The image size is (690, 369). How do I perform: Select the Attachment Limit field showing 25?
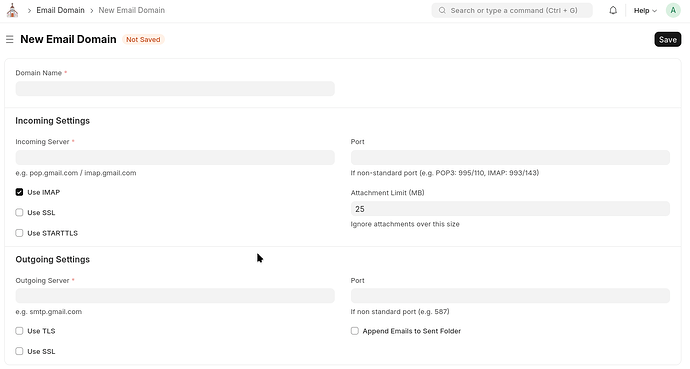tap(510, 209)
